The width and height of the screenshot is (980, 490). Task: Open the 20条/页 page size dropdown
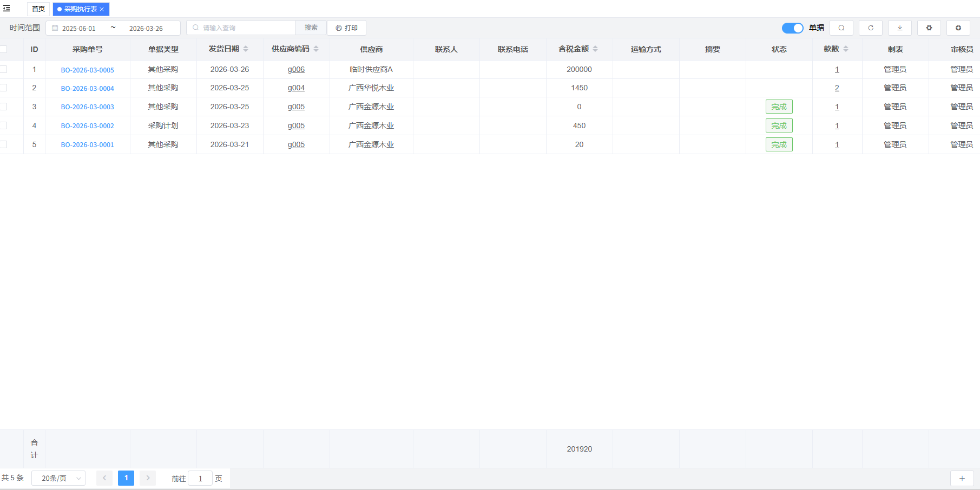point(58,478)
